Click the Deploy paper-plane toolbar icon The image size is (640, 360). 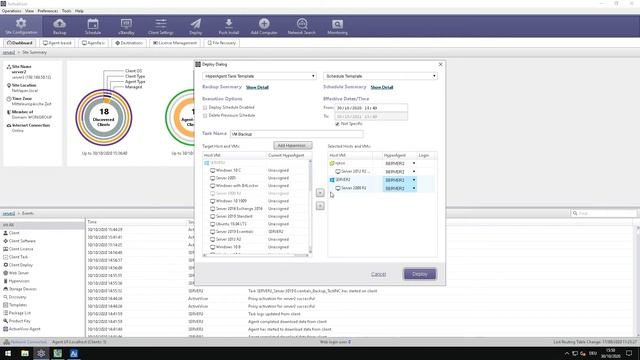click(196, 26)
